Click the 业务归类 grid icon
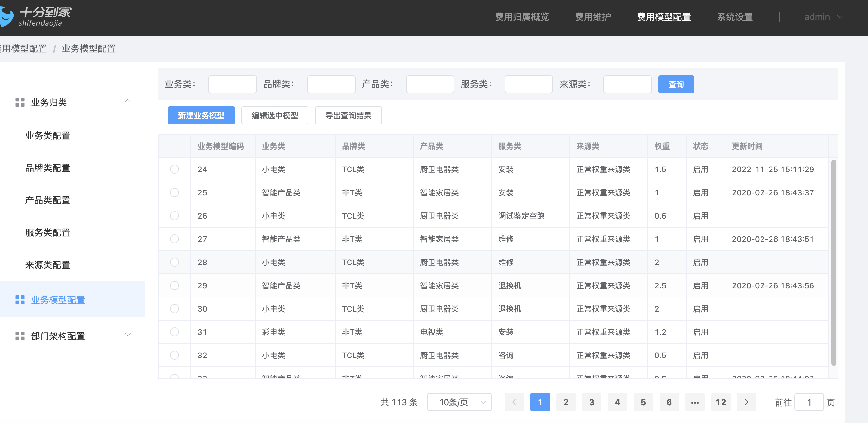 click(20, 102)
